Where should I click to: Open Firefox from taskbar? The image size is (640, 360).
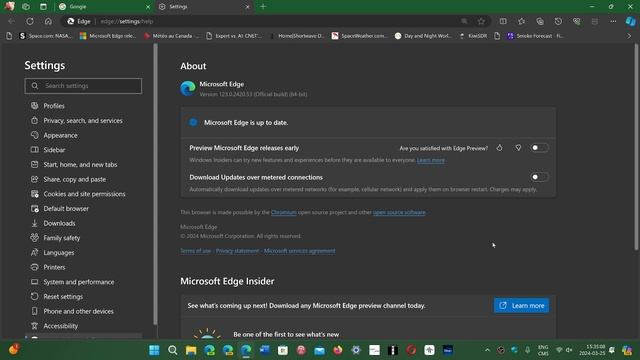click(x=338, y=350)
